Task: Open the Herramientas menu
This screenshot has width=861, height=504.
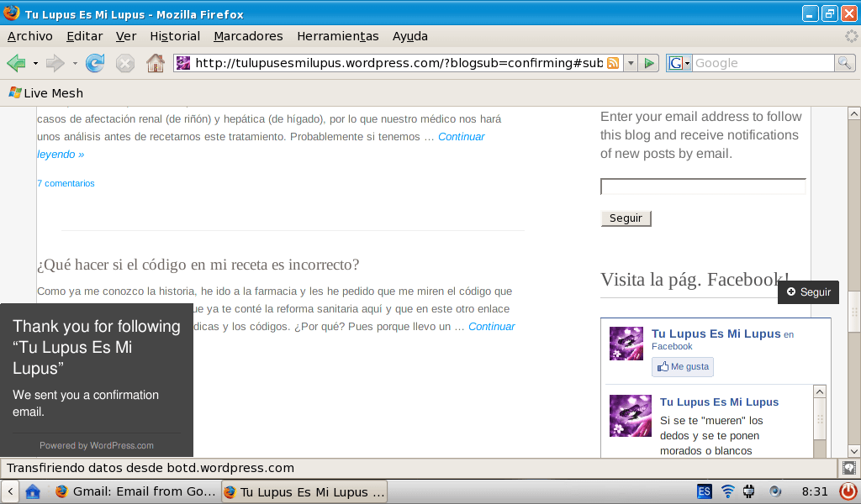Action: (x=338, y=36)
